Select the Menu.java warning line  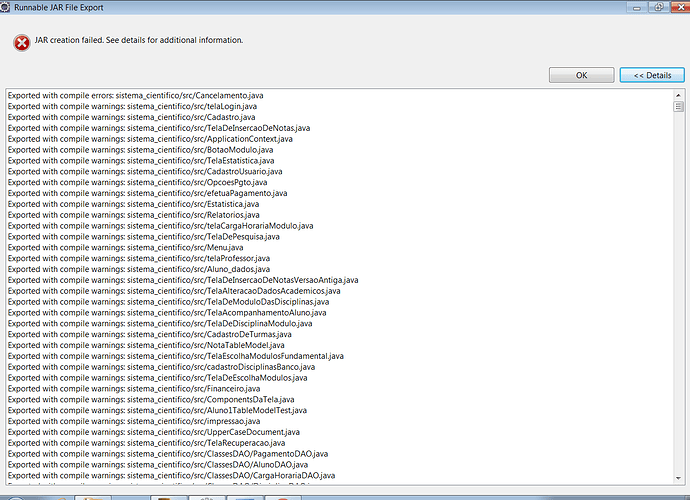[x=125, y=247]
